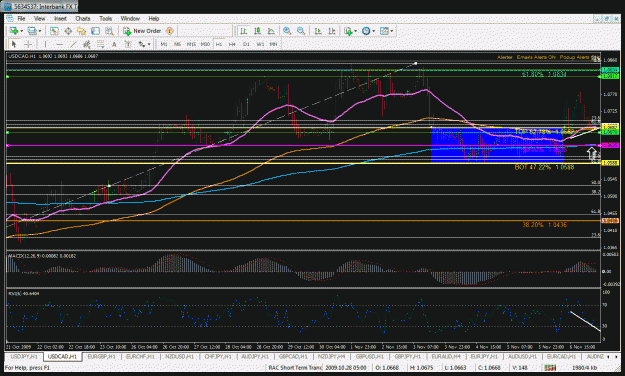Toggle the M15 timeframe button
The image size is (625, 376).
click(x=191, y=44)
